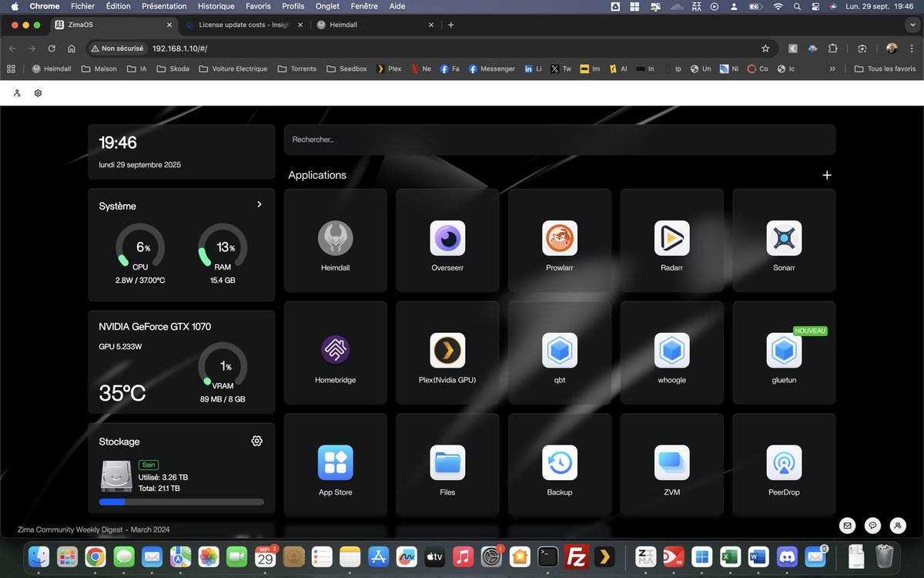Open the account icon in the ZimaOS top bar
This screenshot has width=924, height=578.
coord(17,93)
